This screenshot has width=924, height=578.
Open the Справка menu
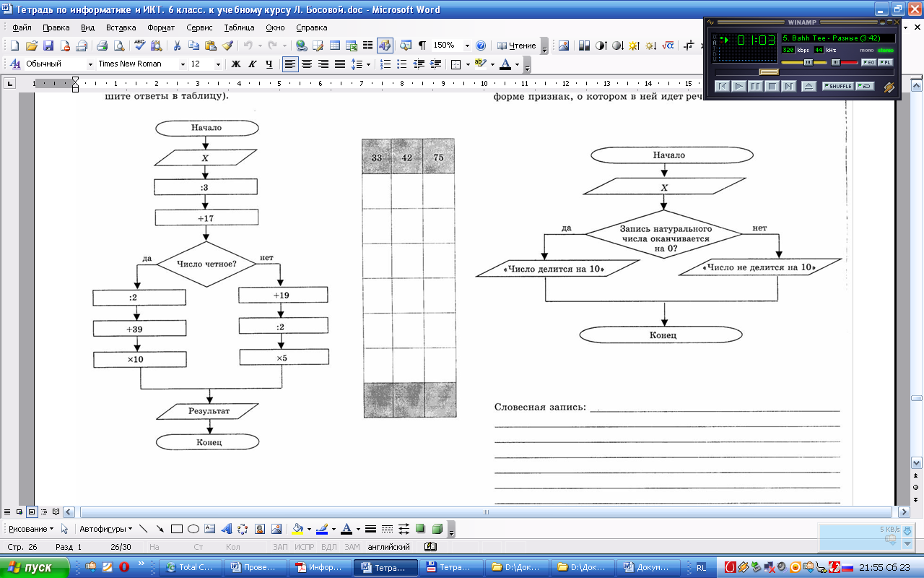(x=312, y=27)
